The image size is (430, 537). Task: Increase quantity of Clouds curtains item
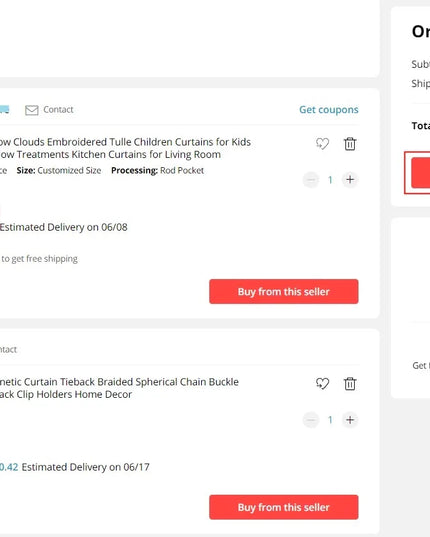[350, 179]
